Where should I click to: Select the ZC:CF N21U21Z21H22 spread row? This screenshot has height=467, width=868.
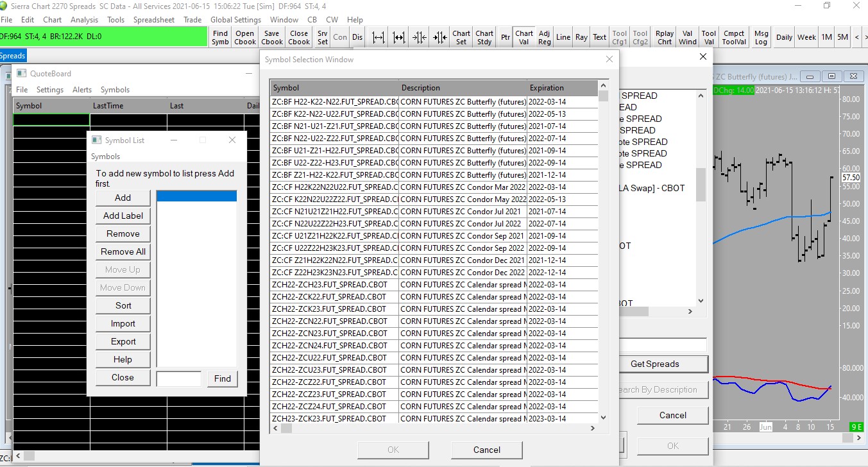pyautogui.click(x=334, y=212)
